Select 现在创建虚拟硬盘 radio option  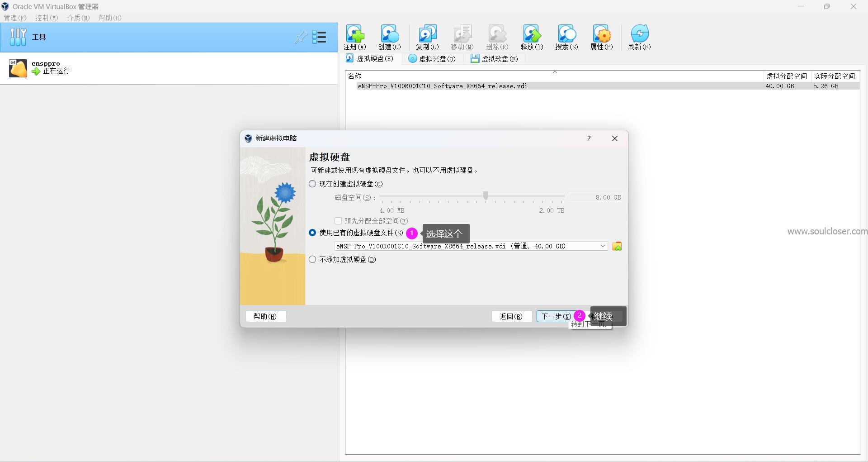point(312,184)
